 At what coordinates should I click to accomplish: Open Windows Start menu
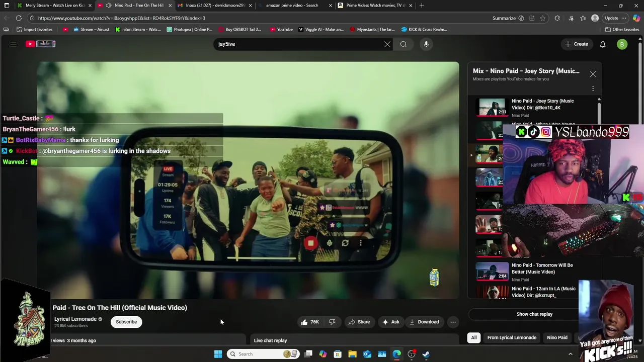218,354
